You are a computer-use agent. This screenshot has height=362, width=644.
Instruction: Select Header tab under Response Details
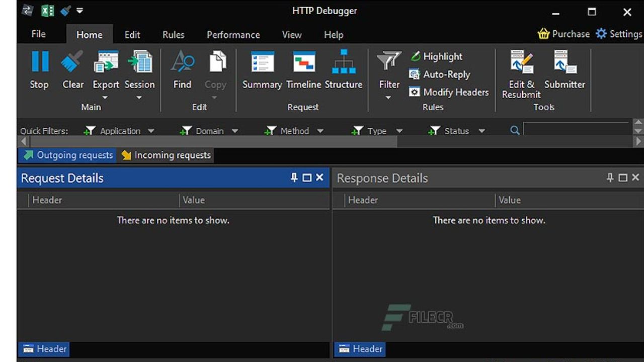coord(360,349)
